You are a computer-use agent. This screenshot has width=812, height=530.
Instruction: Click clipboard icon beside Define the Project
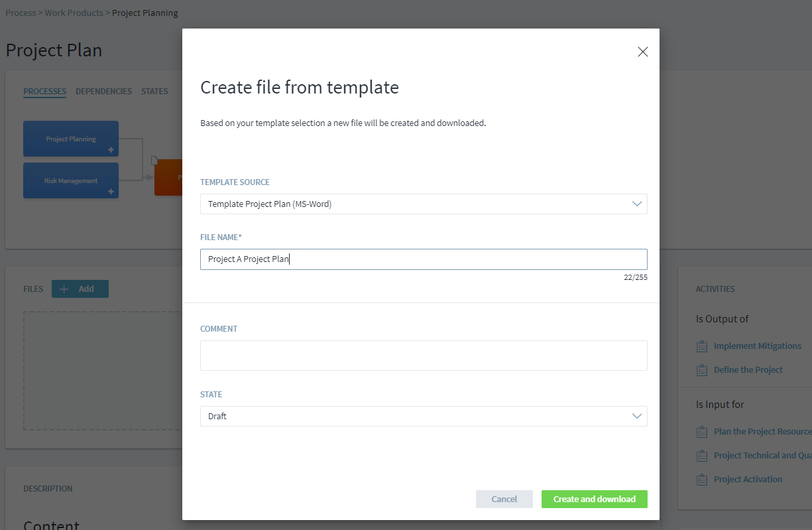[702, 370]
